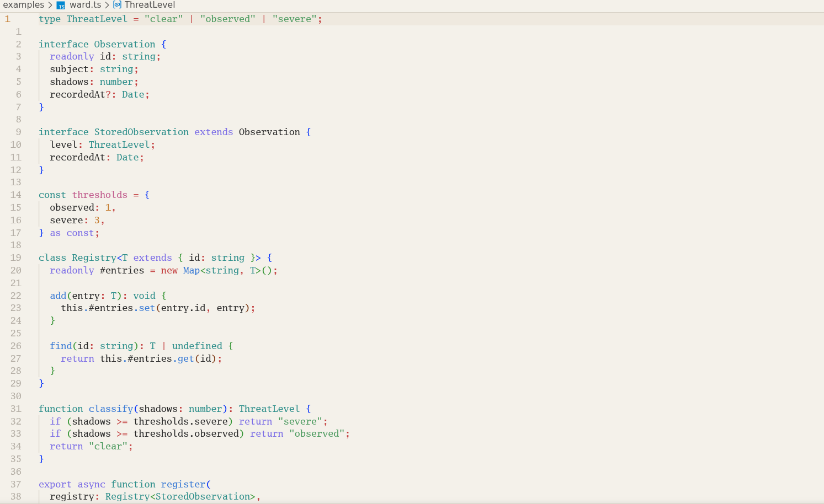
Task: Click the symbol icon beside ThreatLevel breadcrumb
Action: (x=117, y=5)
